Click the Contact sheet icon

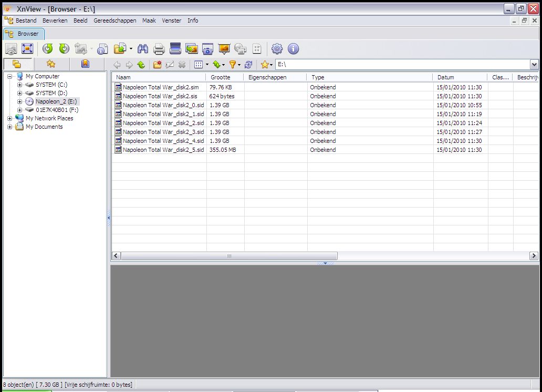[x=257, y=49]
